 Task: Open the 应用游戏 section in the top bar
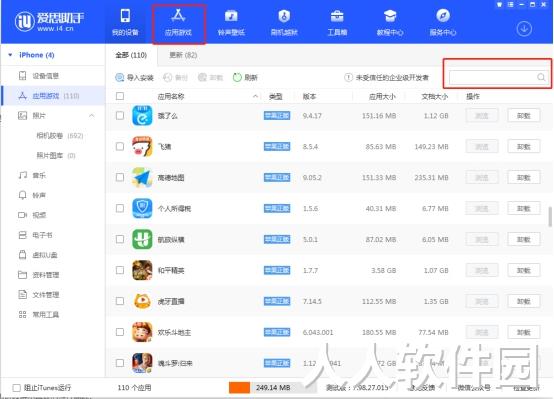point(178,23)
